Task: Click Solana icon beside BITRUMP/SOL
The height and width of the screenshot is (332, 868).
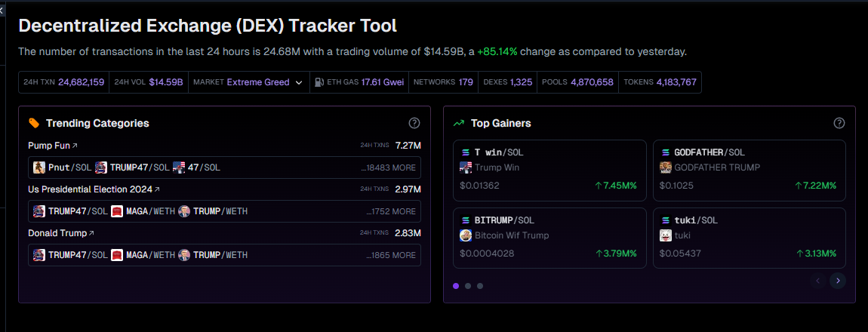Action: coord(465,220)
